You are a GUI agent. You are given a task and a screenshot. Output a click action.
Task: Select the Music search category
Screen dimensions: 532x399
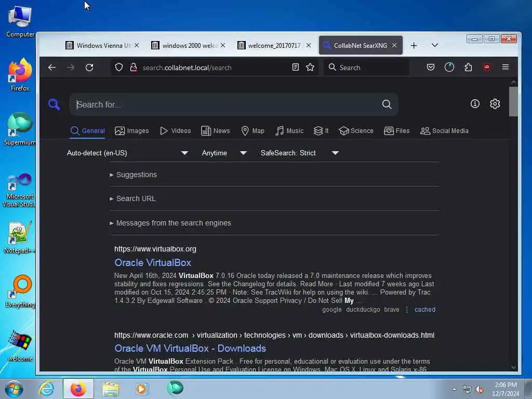click(289, 130)
